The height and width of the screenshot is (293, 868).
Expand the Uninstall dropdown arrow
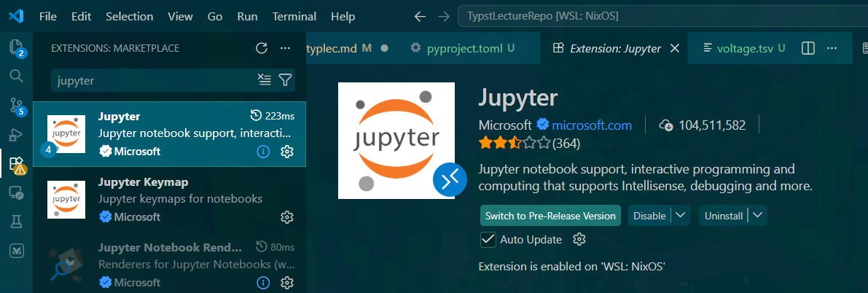[758, 216]
